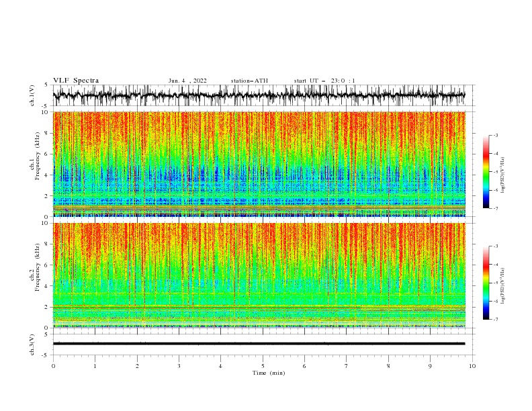Click inside the ch.1 spectrogram panel
The image size is (532, 411).
(x=259, y=164)
